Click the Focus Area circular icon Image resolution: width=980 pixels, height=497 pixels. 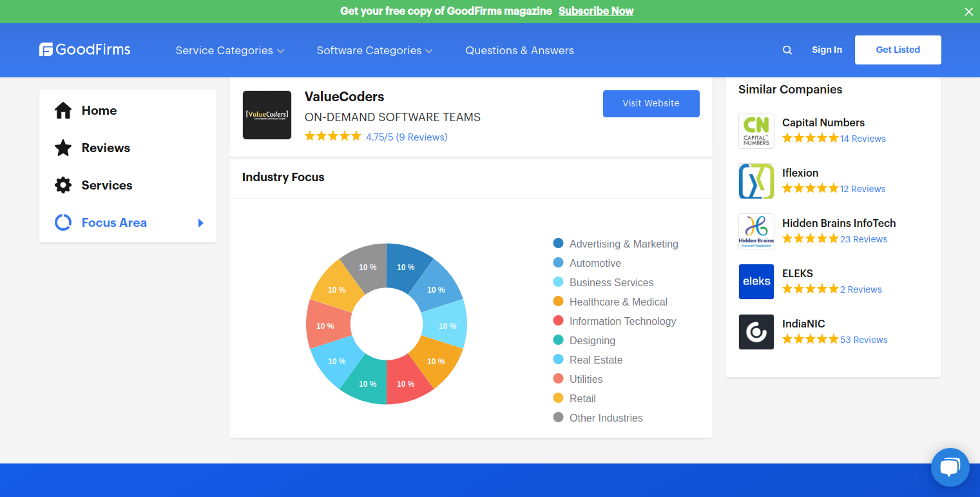(x=62, y=222)
